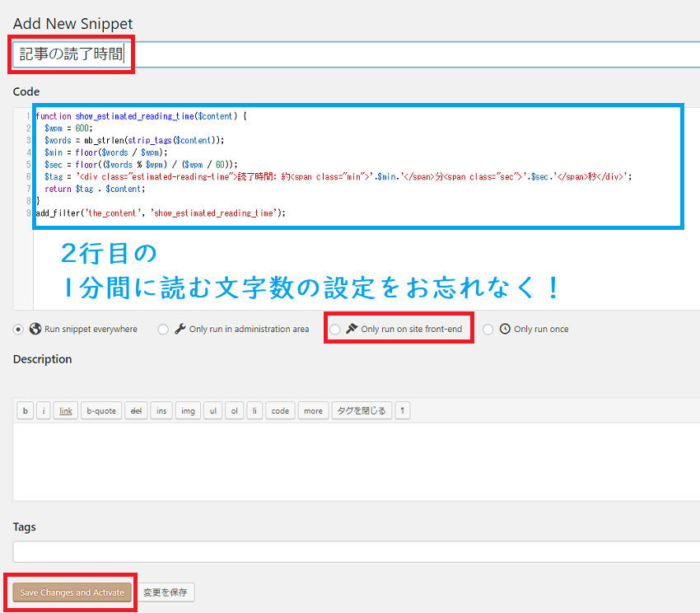700x613 pixels.
Task: Select the 'Only run once' radio option
Action: click(x=488, y=329)
